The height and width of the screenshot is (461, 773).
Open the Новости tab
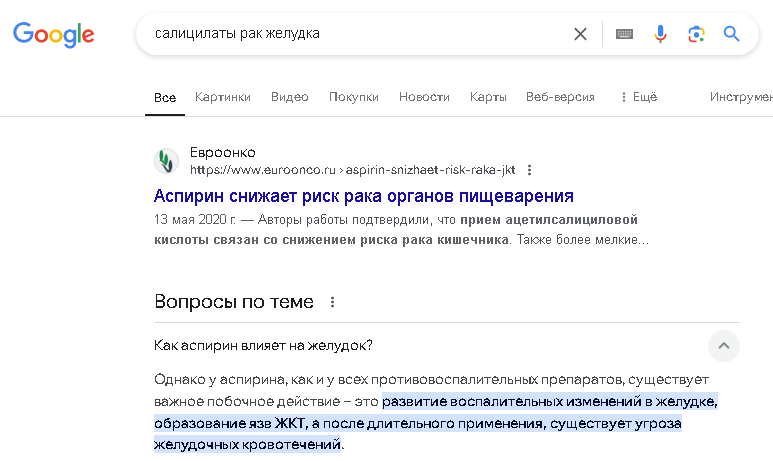pyautogui.click(x=424, y=97)
